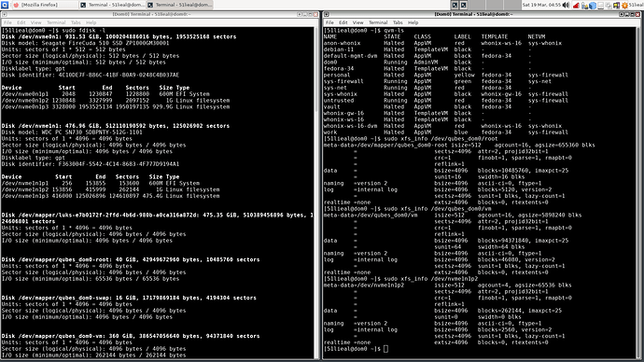
Task: Click 'vault' row in qvm-ls output
Action: 427,106
